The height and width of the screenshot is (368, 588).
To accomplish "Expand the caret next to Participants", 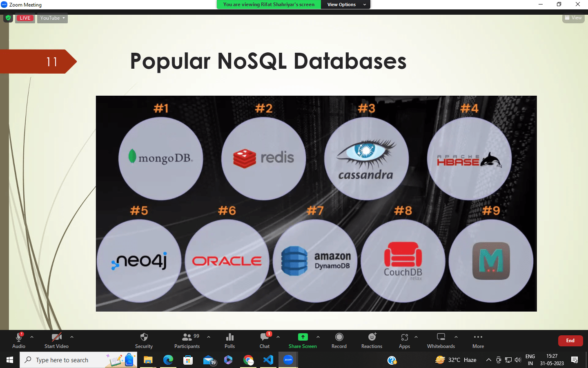I will [209, 337].
